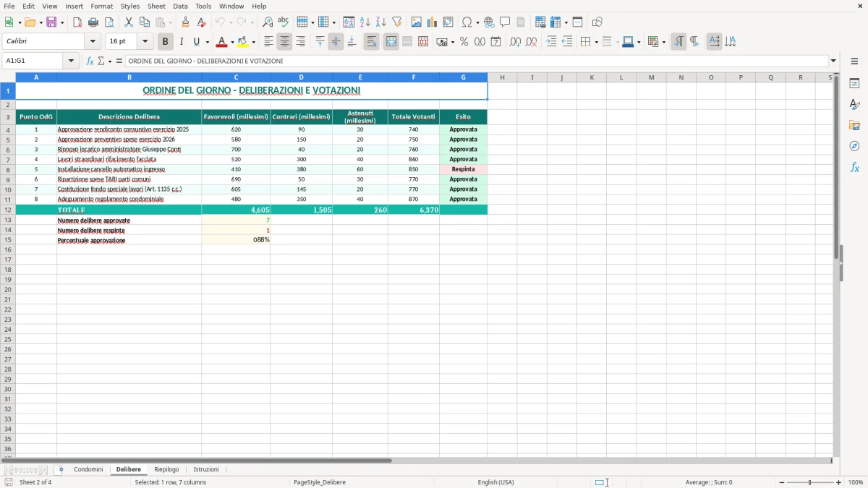Click the Name Box showing A1:G1
The width and height of the screenshot is (868, 488).
tap(33, 61)
